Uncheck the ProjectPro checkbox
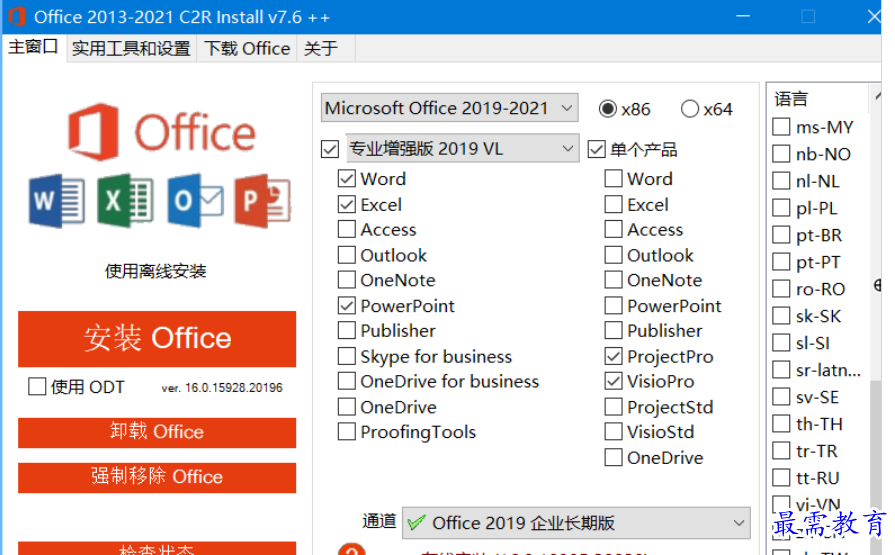This screenshot has height=555, width=895. tap(613, 356)
